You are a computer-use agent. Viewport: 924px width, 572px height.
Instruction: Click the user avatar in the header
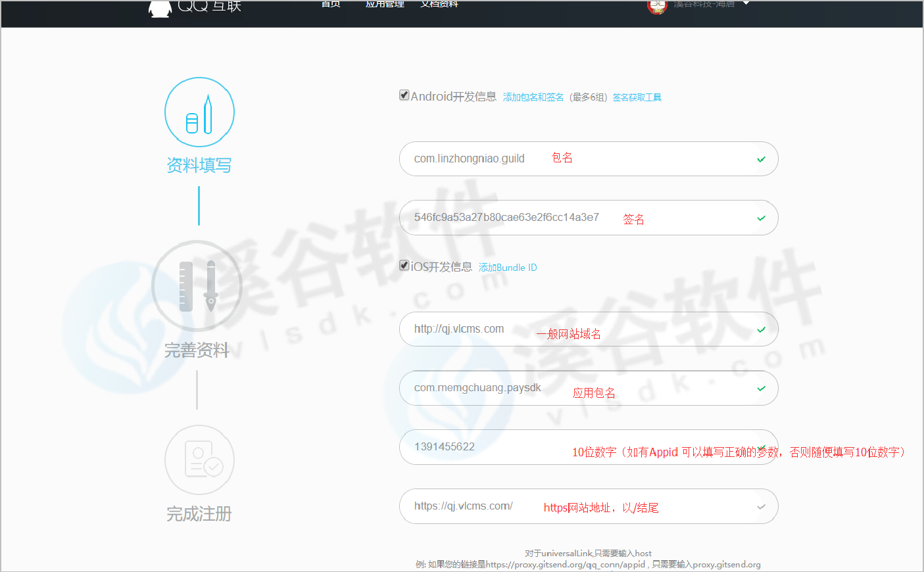point(657,6)
